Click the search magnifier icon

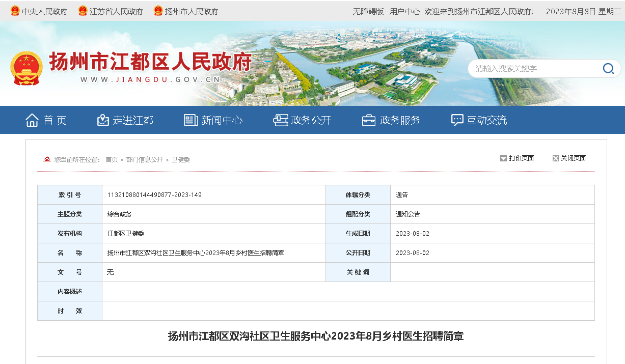(x=608, y=69)
